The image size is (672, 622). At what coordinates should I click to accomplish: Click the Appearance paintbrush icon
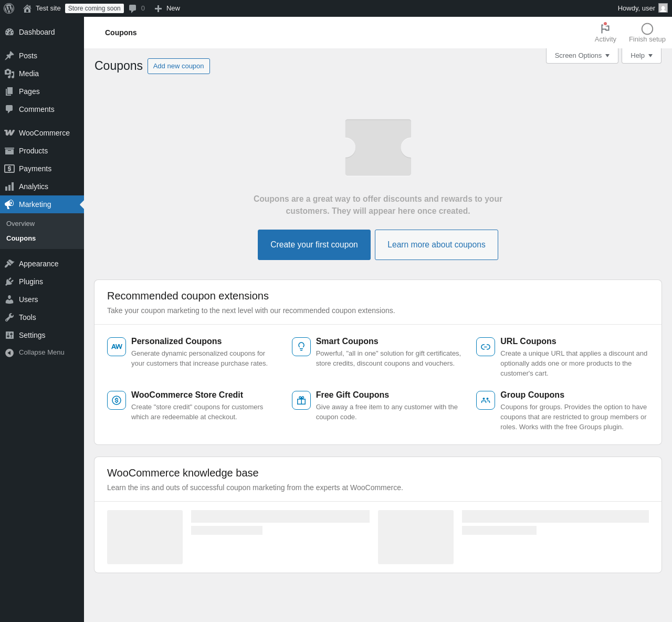point(9,264)
